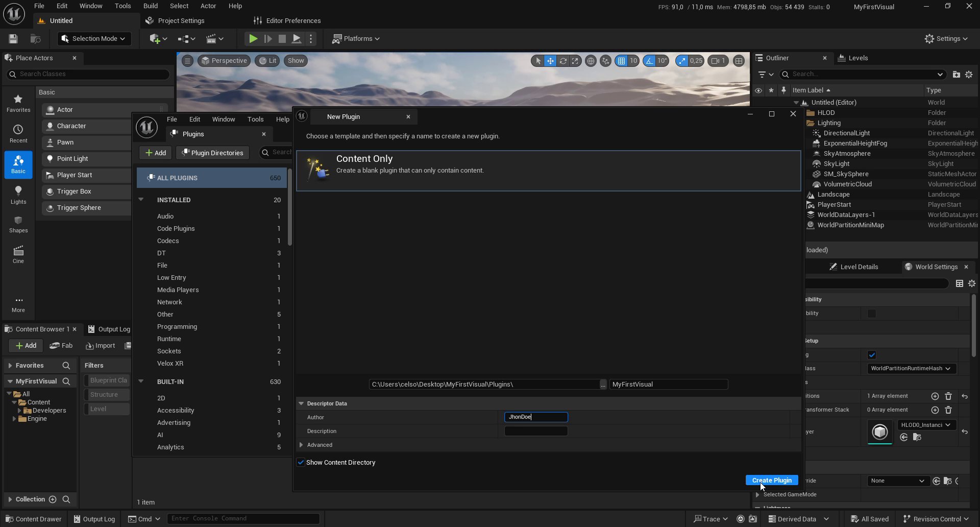Open the Favorites category in Place Actors

point(18,104)
